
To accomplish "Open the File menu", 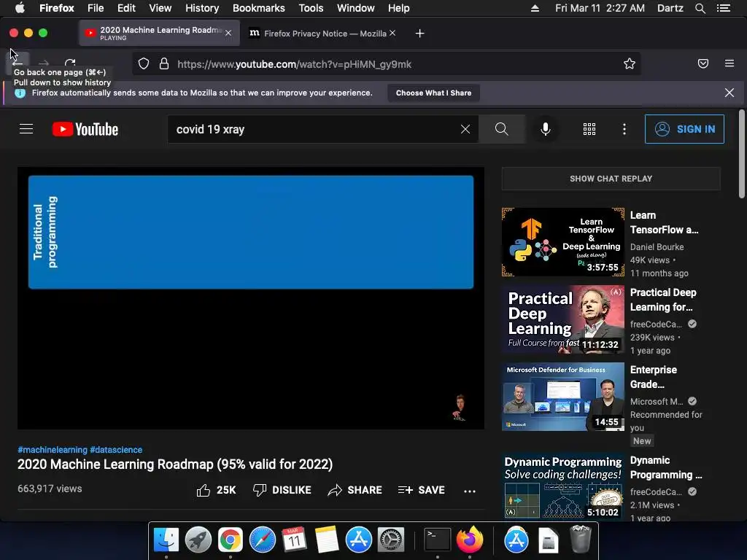I will point(96,8).
